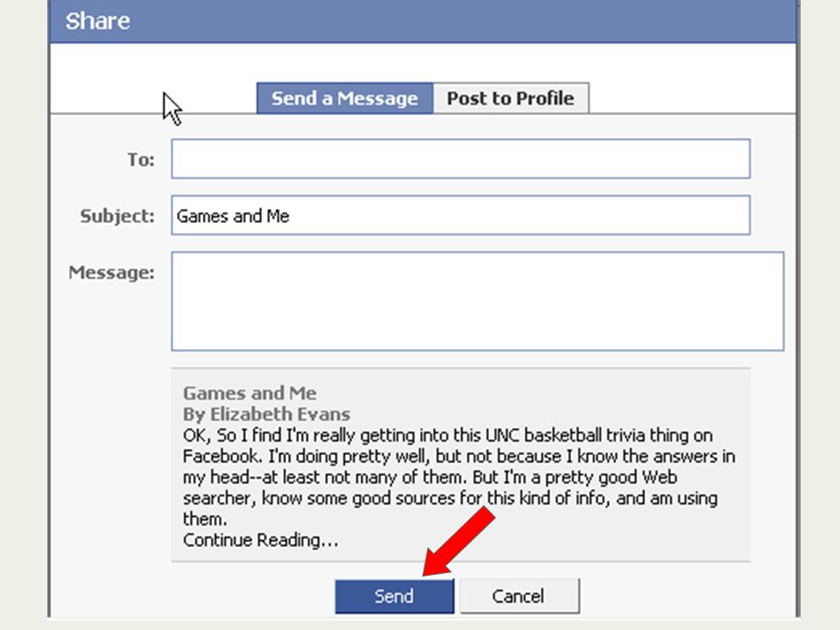Click the Message: label
This screenshot has width=840, height=630.
[x=111, y=273]
